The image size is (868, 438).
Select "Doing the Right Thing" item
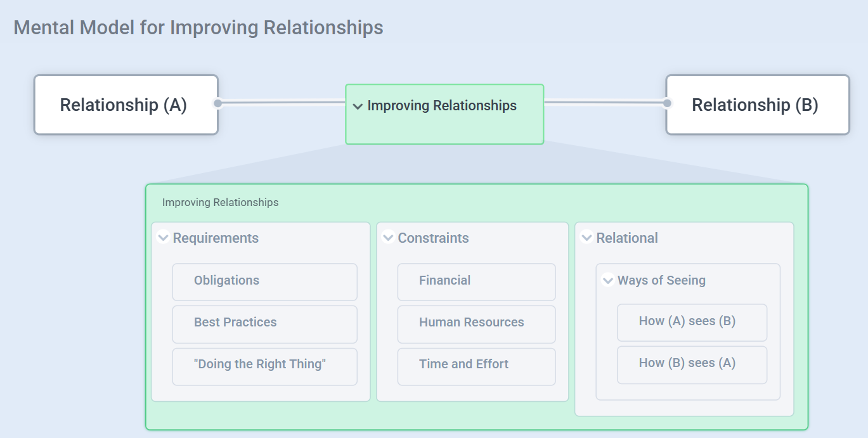(x=264, y=364)
